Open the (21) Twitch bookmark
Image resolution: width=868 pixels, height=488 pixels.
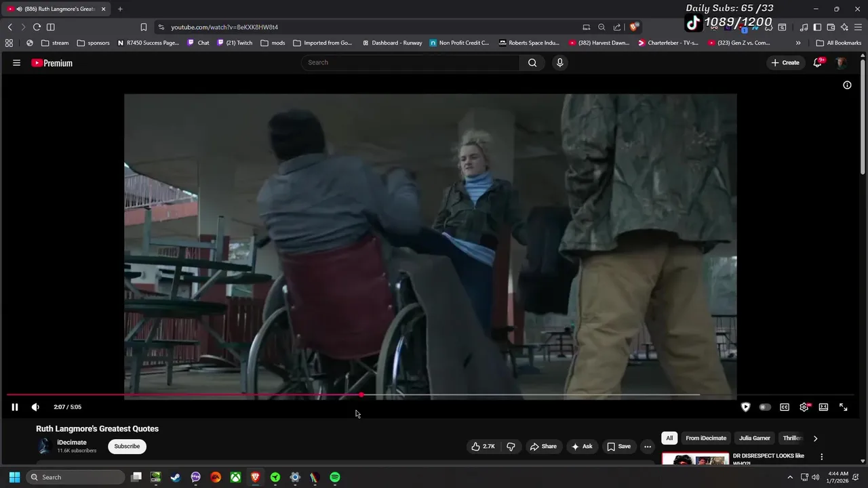(x=235, y=43)
